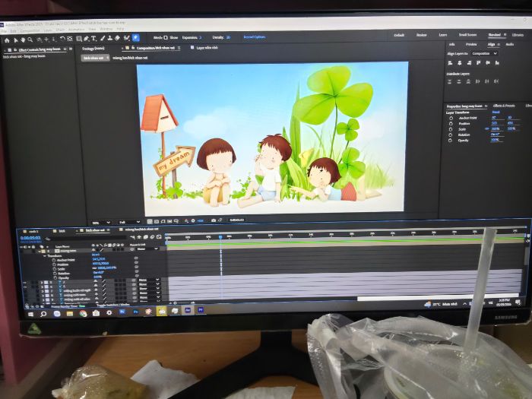Image resolution: width=532 pixels, height=399 pixels.
Task: Toggle motion blur enable in timeline header
Action: (152, 237)
